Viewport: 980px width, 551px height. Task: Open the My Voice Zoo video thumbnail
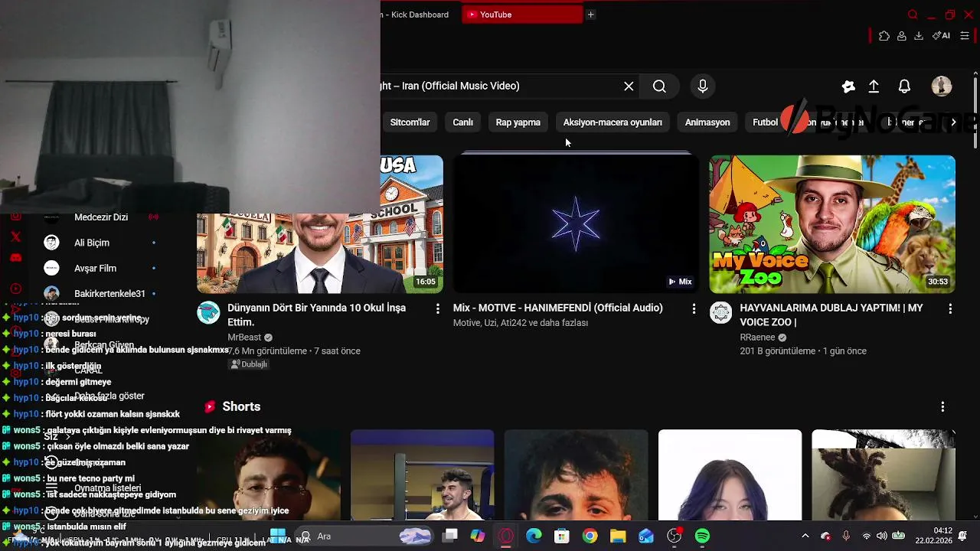832,224
